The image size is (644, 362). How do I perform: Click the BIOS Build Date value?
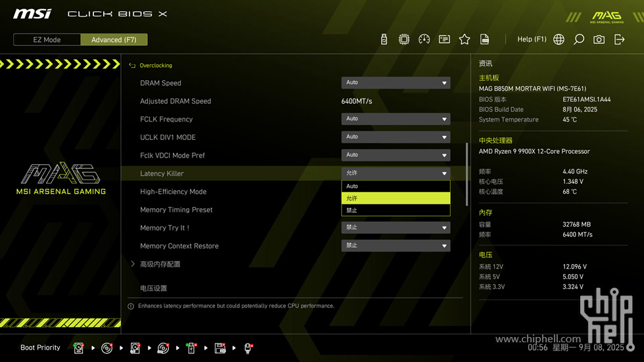580,110
